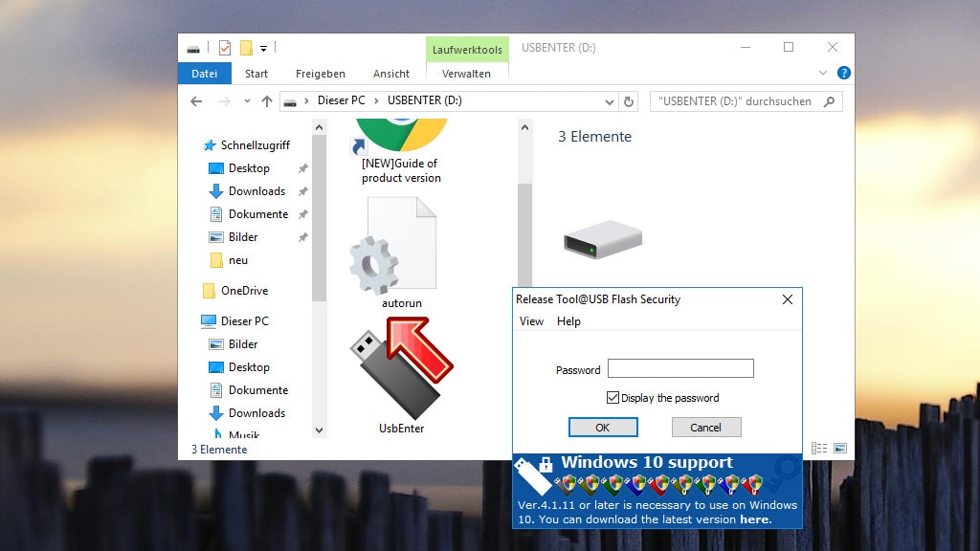Click the drive icon in the title bar
The height and width of the screenshot is (551, 980).
pos(193,48)
